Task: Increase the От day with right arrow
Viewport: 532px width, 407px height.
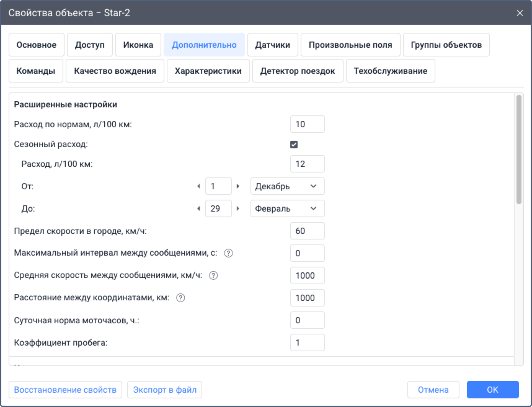Action: 238,186
